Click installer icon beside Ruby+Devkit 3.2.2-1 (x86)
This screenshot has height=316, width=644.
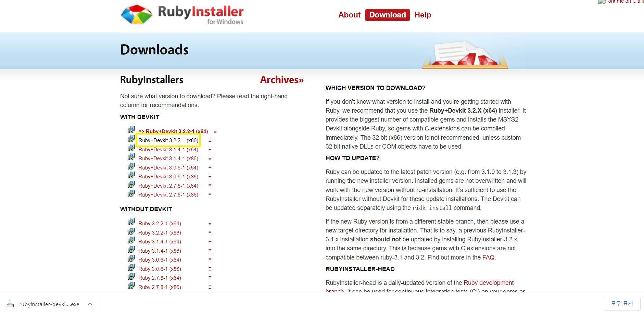[x=131, y=139]
